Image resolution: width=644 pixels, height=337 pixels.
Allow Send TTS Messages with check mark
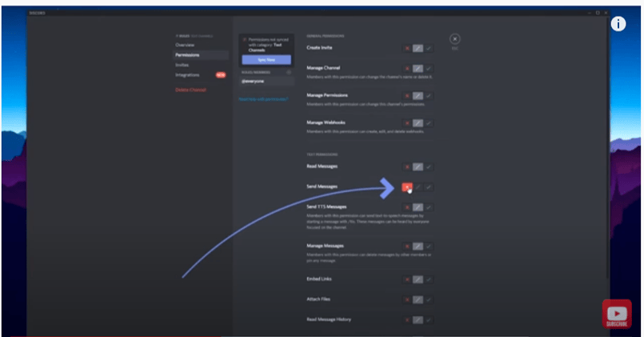pos(428,207)
